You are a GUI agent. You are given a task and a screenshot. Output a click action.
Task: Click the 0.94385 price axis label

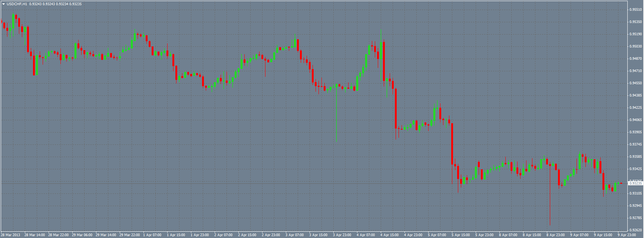point(636,95)
